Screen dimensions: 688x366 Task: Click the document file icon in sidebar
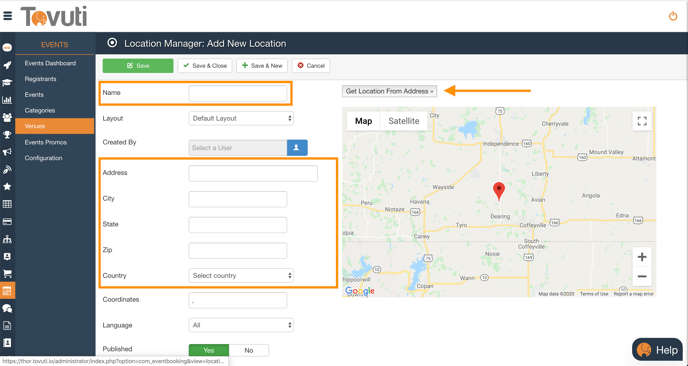pos(7,326)
